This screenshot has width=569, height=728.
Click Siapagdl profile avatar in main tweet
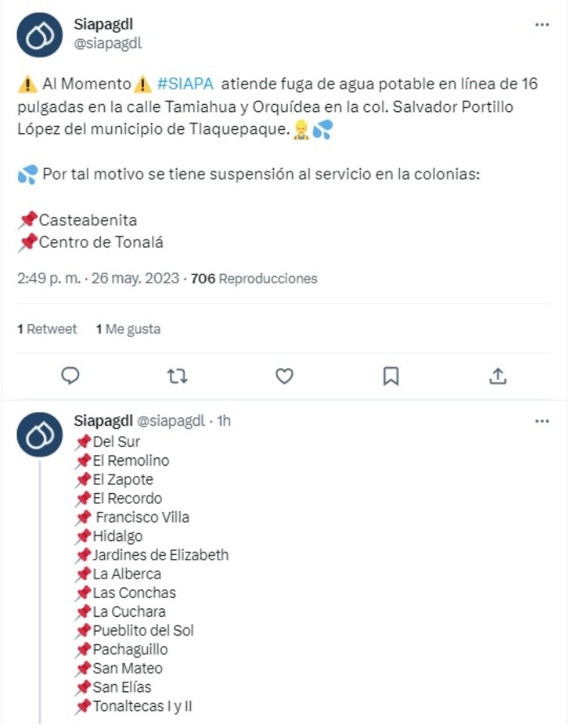(x=39, y=34)
